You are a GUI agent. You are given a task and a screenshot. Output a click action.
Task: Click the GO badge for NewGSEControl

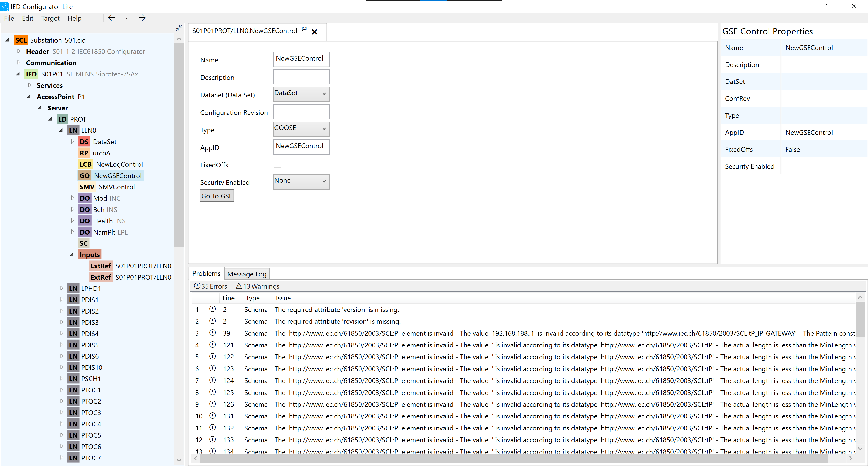(85, 176)
